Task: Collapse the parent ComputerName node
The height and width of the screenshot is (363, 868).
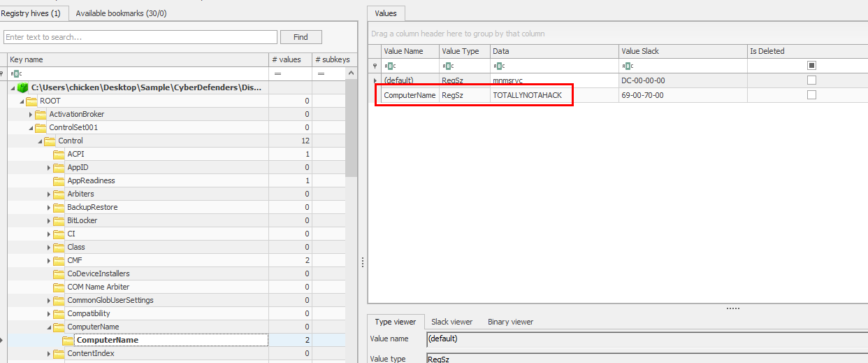Action: point(49,327)
